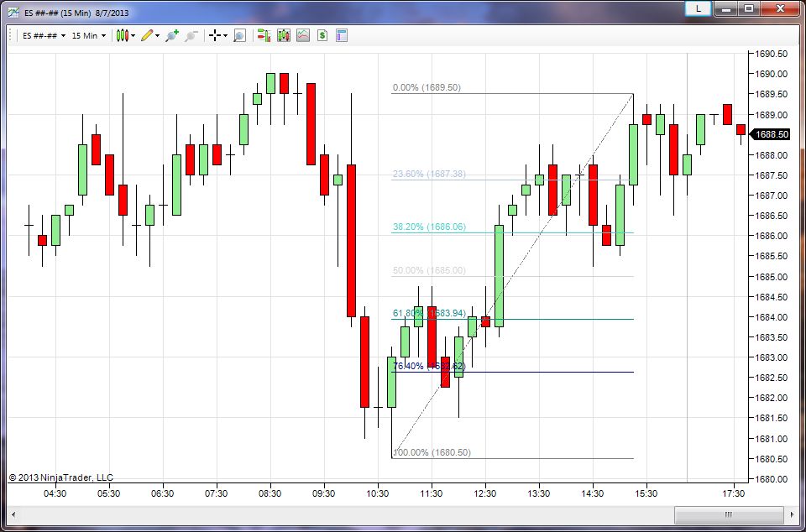Click the 1688.50 current price marker
This screenshot has width=806, height=532.
[771, 134]
